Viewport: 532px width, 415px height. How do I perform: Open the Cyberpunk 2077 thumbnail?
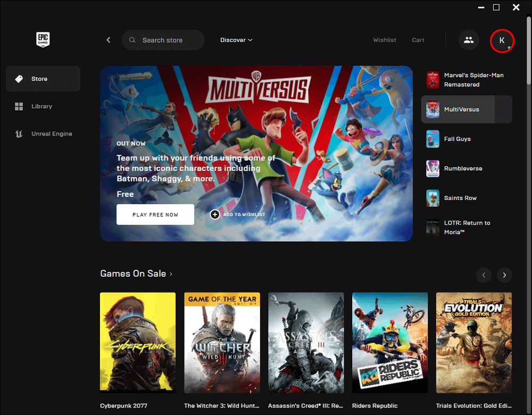point(138,342)
